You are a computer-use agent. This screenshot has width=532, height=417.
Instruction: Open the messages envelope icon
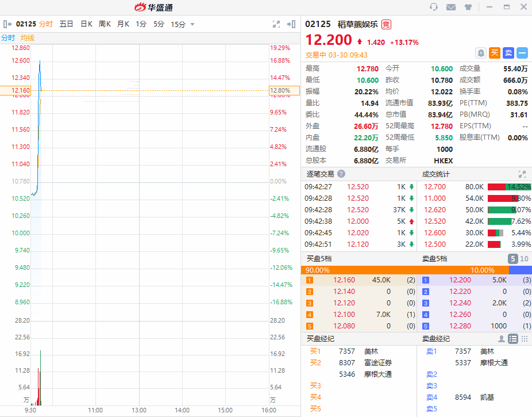[451, 7]
